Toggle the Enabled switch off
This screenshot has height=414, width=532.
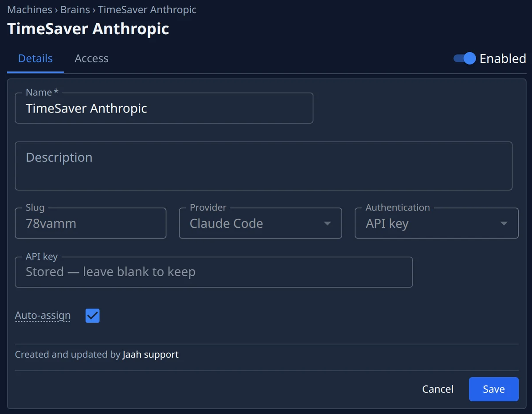tap(464, 59)
